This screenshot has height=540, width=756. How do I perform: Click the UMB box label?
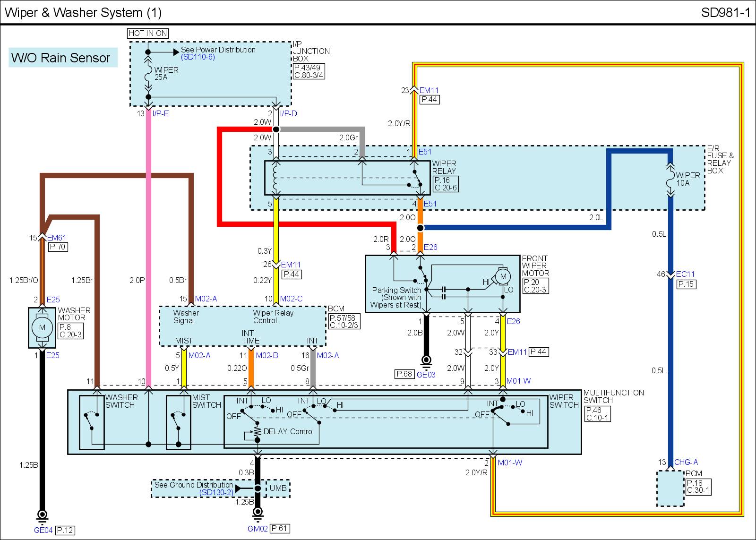[278, 488]
